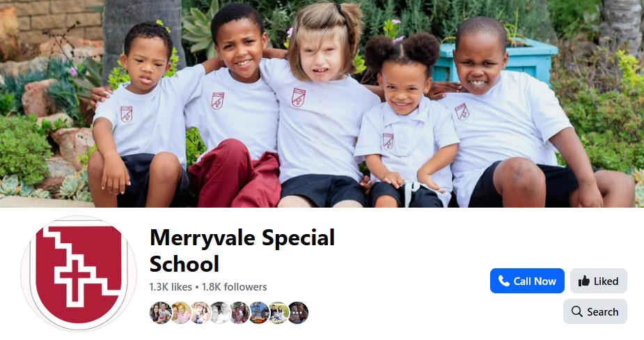Open the first follower avatar with couple

click(161, 313)
